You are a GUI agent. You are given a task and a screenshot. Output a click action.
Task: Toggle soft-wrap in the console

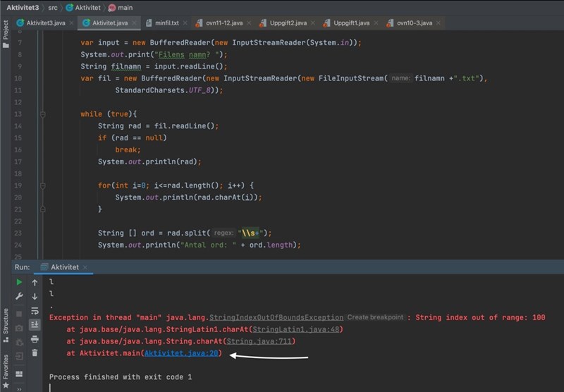click(35, 311)
